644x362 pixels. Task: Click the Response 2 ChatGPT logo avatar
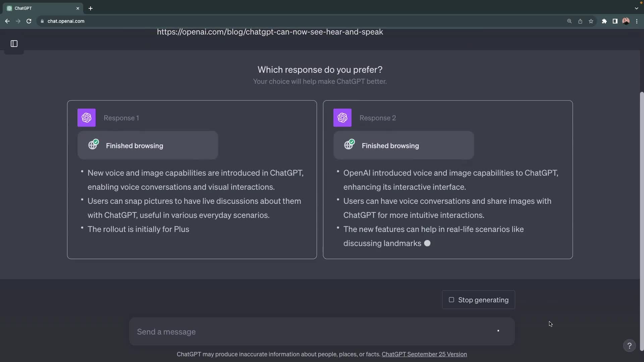coord(342,118)
